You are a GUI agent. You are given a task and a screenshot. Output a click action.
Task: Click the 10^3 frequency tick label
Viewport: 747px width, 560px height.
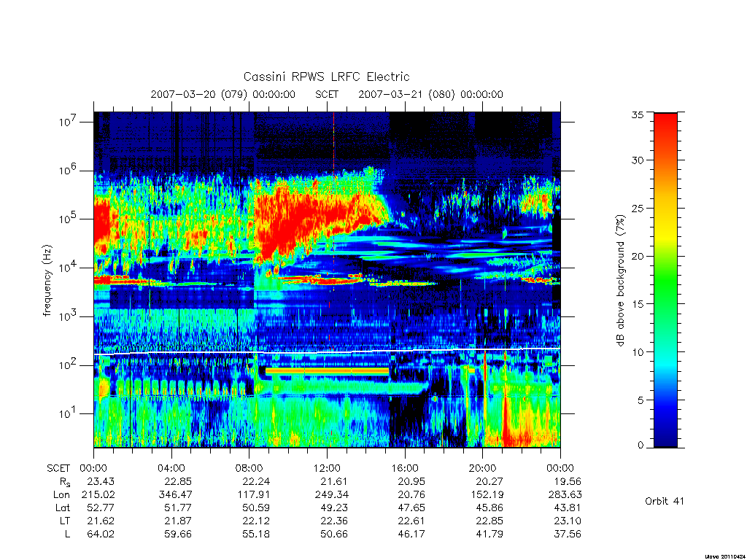click(68, 316)
